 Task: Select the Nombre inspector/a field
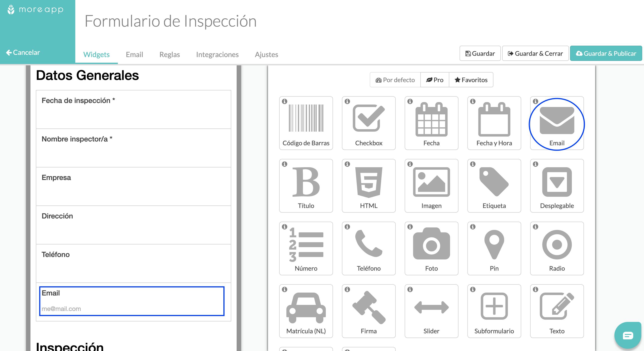134,148
